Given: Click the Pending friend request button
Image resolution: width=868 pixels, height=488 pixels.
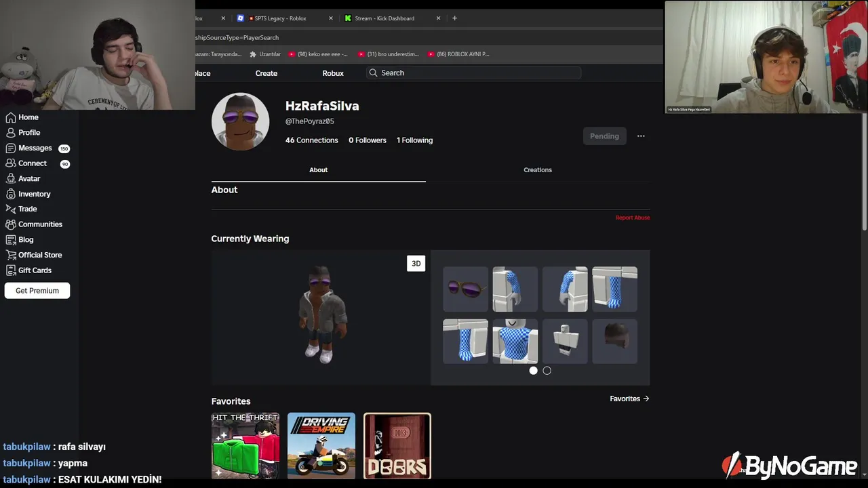Looking at the screenshot, I should (604, 136).
